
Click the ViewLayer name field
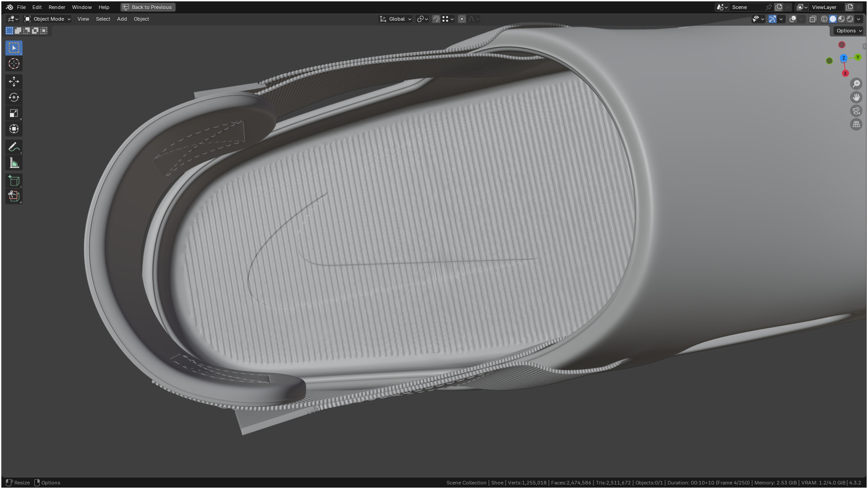827,7
